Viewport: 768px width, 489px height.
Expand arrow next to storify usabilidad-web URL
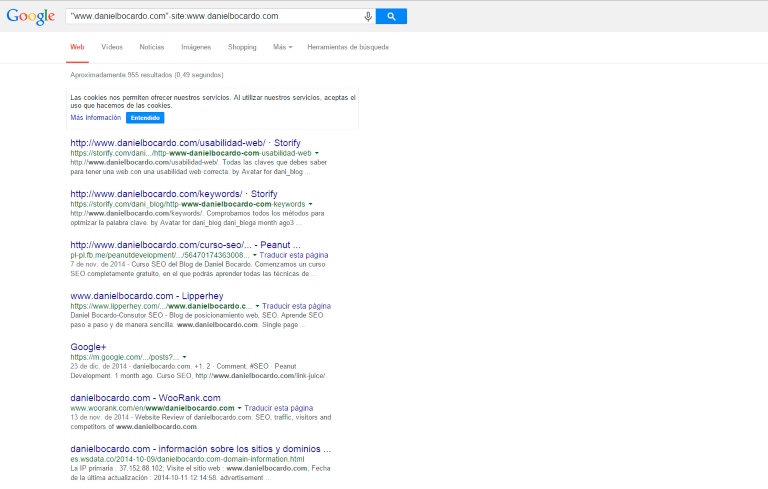(317, 153)
